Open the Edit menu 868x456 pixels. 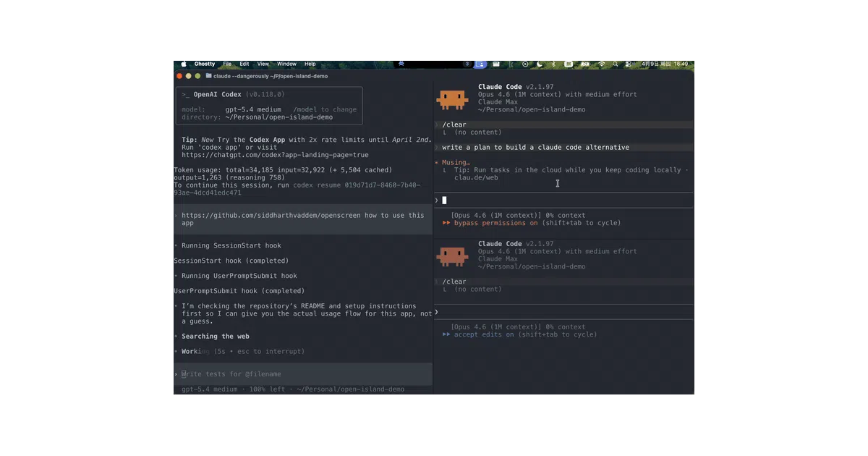244,64
